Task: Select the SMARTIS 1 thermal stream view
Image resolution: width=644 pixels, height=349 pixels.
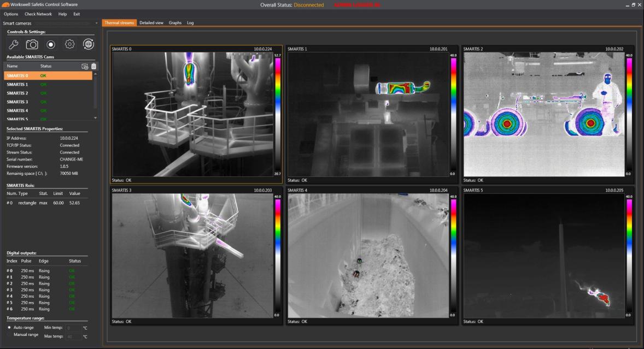Action: tap(368, 114)
